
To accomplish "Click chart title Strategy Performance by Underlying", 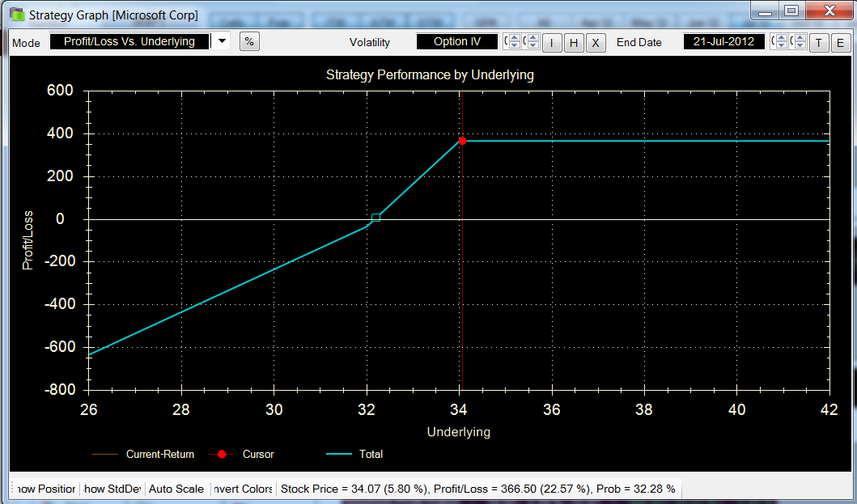I will pos(430,75).
